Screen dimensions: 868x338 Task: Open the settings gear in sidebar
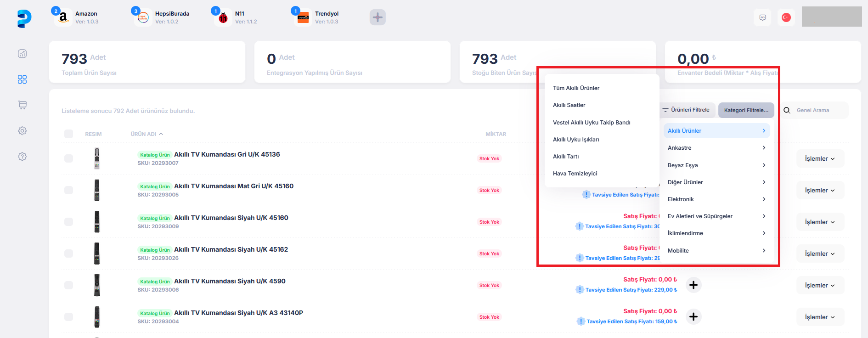point(22,131)
